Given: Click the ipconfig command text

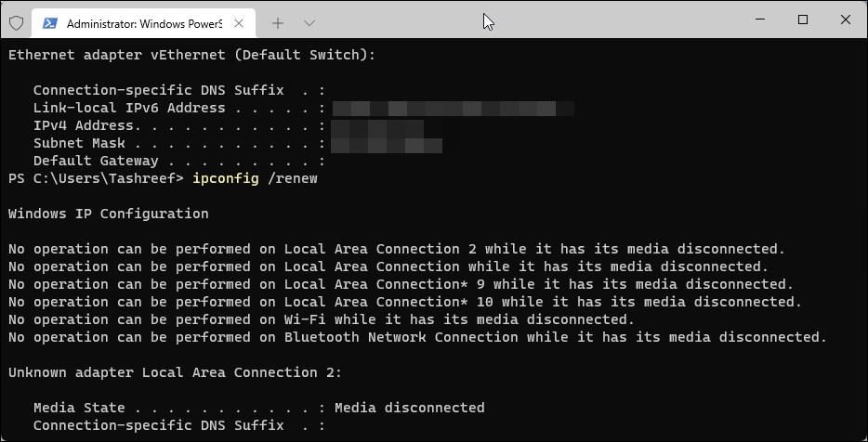Looking at the screenshot, I should tap(225, 178).
